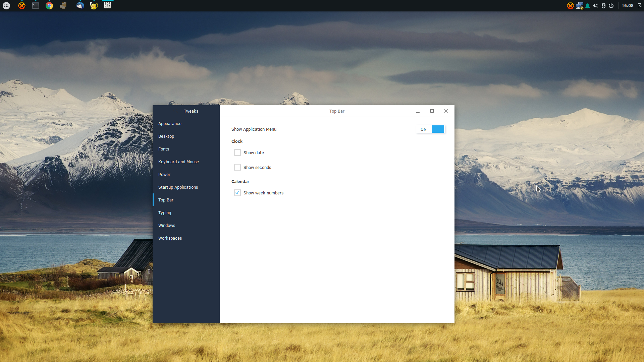644x362 pixels.
Task: Open the applications grid menu in the panel
Action: pyautogui.click(x=6, y=6)
